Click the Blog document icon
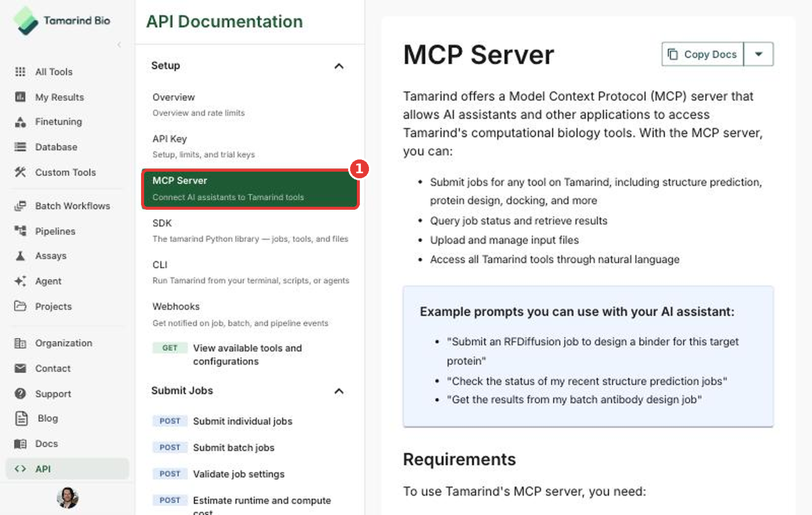The width and height of the screenshot is (812, 515). [x=21, y=418]
